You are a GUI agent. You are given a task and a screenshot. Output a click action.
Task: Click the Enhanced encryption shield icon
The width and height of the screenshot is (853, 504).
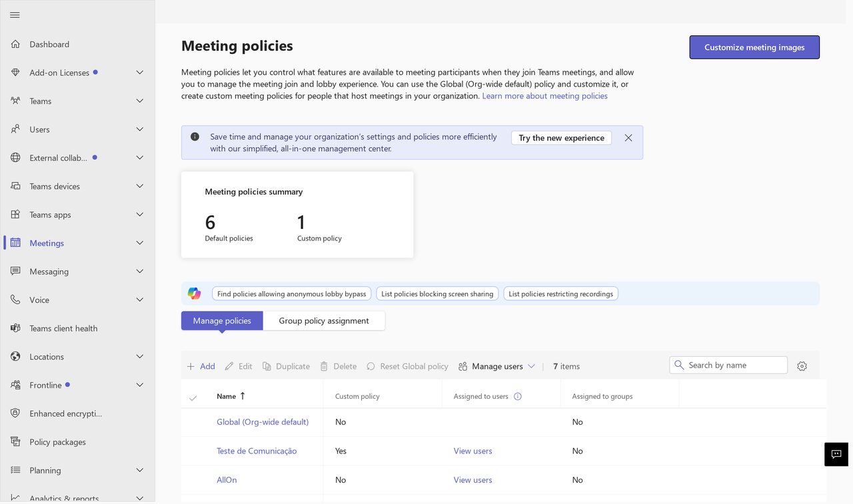(15, 413)
